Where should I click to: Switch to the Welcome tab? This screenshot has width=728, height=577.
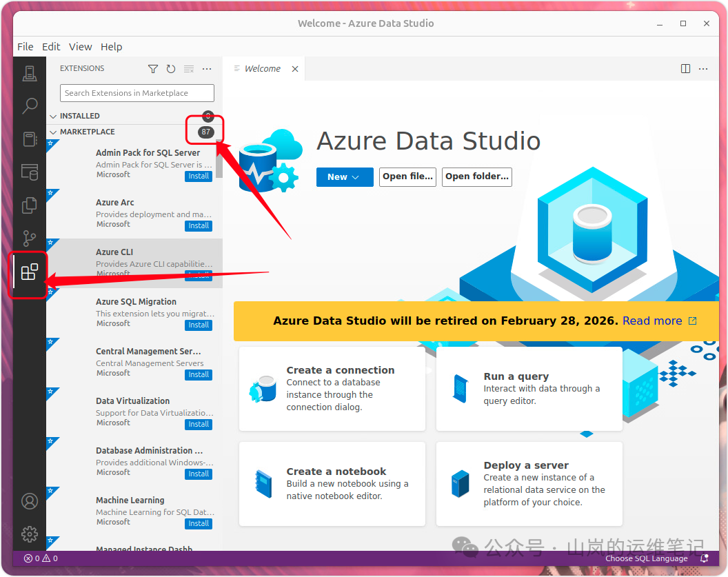[x=263, y=68]
